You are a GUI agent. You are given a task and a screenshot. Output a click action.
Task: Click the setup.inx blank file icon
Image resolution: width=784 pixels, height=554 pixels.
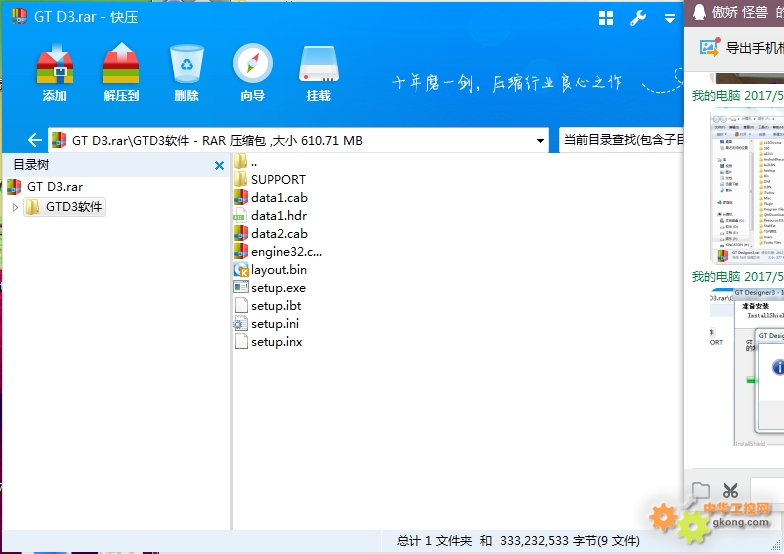(x=241, y=342)
